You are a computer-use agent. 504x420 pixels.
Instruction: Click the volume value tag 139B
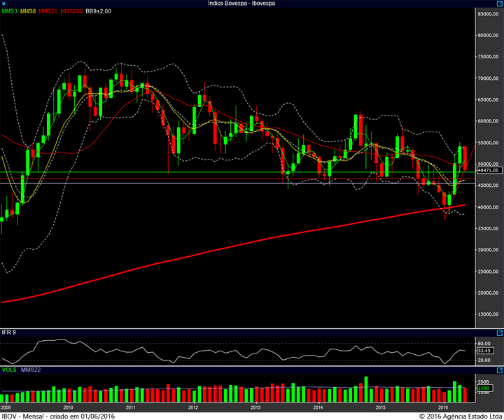[482, 387]
